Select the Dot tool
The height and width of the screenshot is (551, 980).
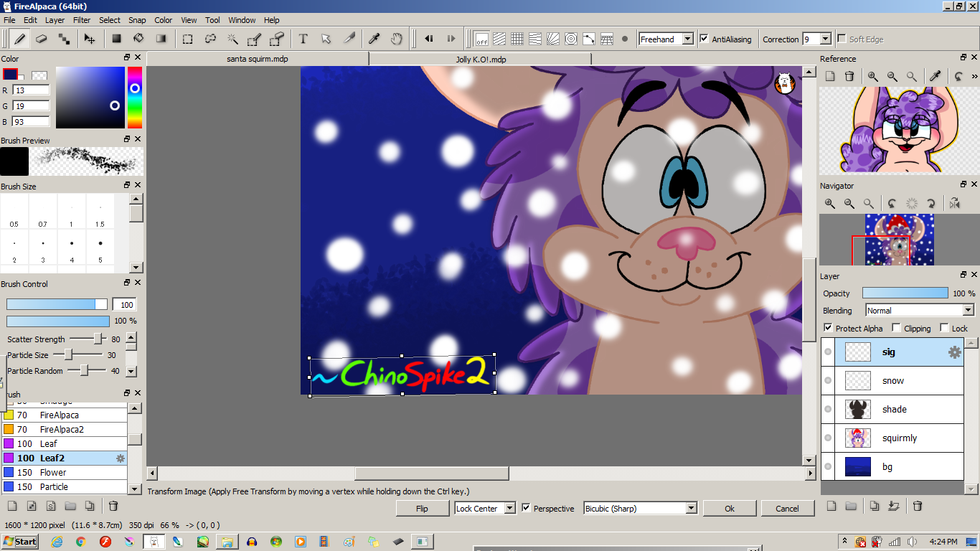click(x=64, y=39)
